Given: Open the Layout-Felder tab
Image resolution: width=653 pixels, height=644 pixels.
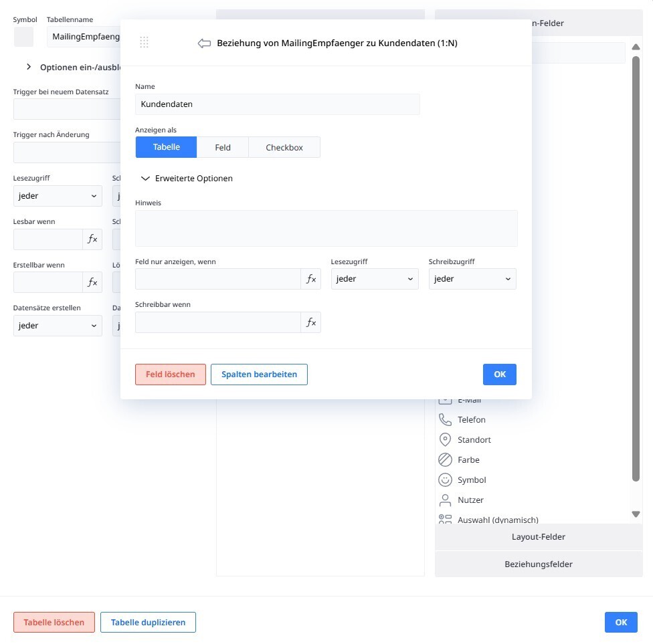Looking at the screenshot, I should tap(539, 536).
